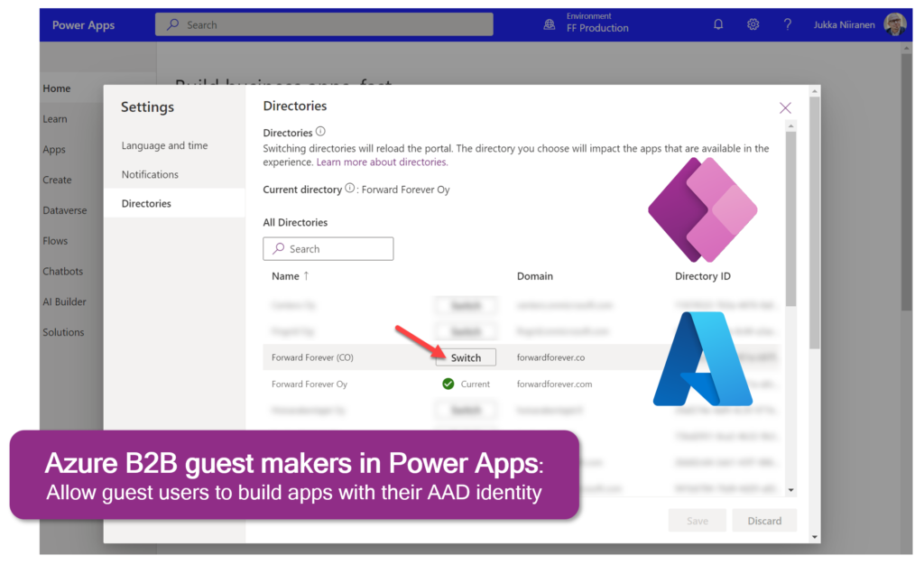The width and height of the screenshot is (924, 565).
Task: Click the directories list scroll down arrow
Action: [790, 489]
